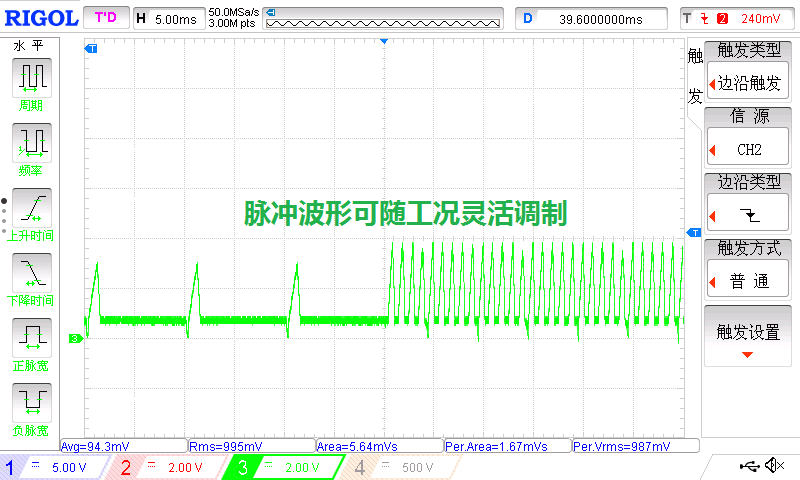800x480 pixels.
Task: Select the 频率 (frequency) measurement icon
Action: tap(32, 142)
